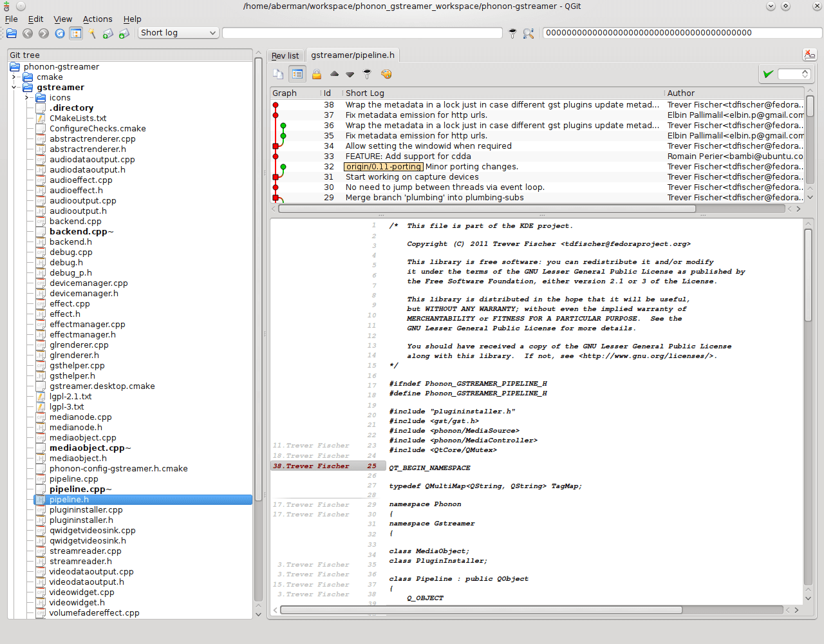The image size is (824, 644).
Task: Go forward with the right arrow icon
Action: coord(44,33)
